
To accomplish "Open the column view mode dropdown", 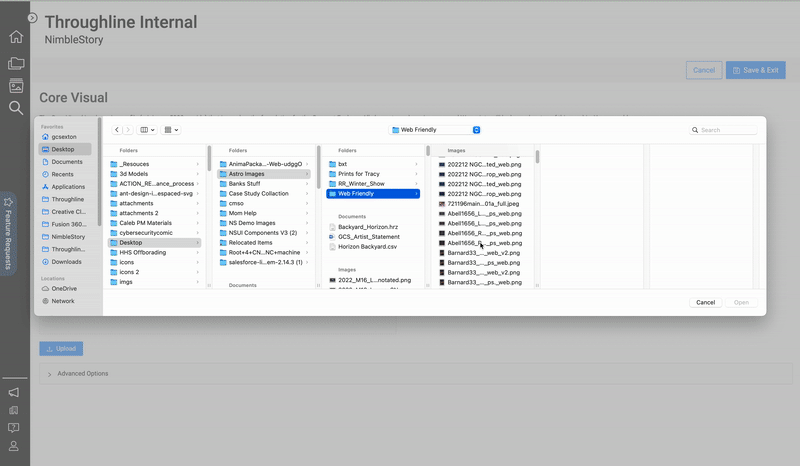I will point(147,130).
